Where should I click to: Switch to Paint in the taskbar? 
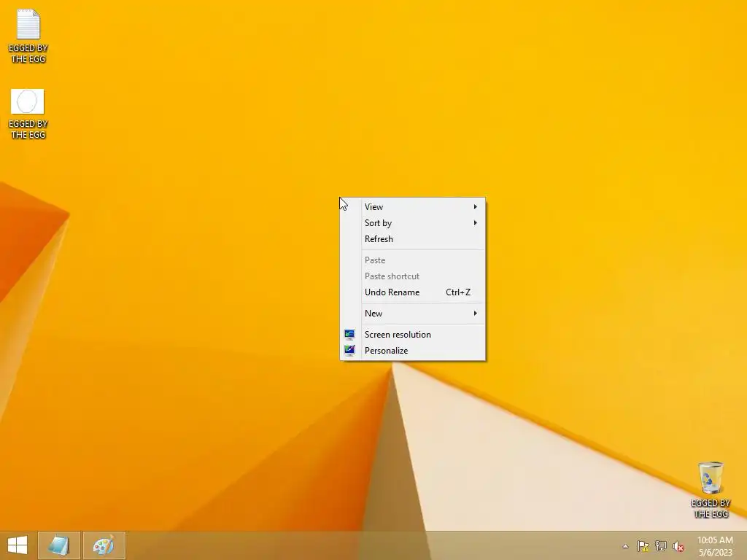tap(104, 545)
